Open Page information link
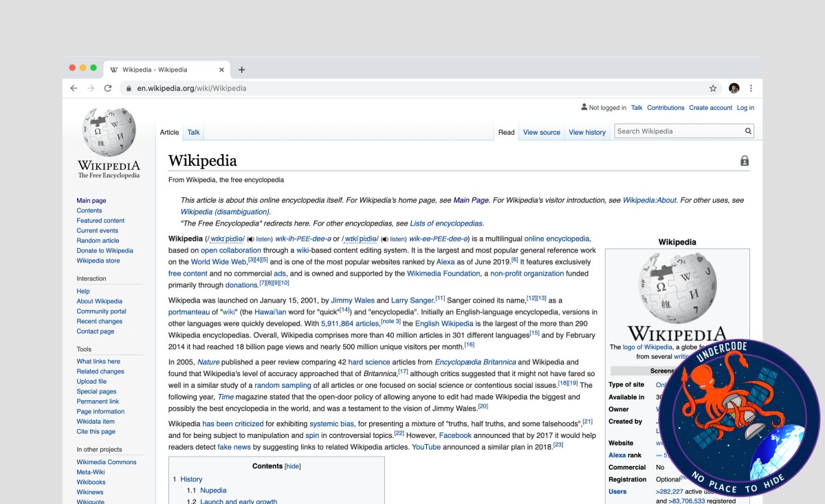Screen dimensions: 825x504 [x=100, y=411]
